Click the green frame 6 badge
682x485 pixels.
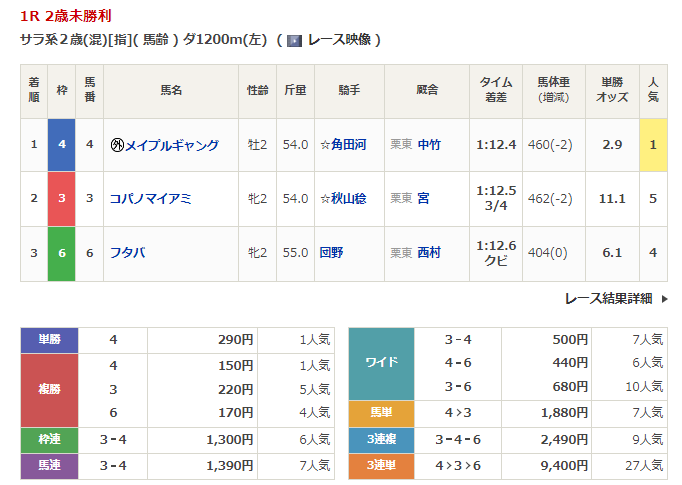click(x=61, y=253)
